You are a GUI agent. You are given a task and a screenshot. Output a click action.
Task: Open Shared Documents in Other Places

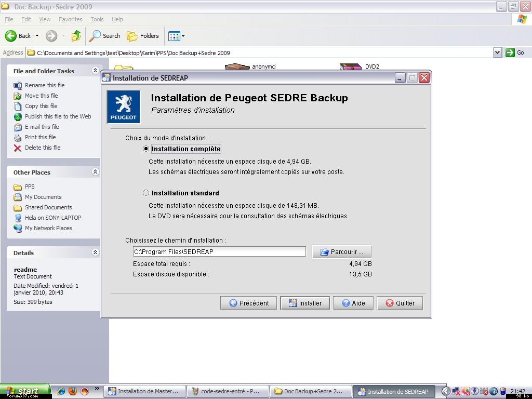43,207
